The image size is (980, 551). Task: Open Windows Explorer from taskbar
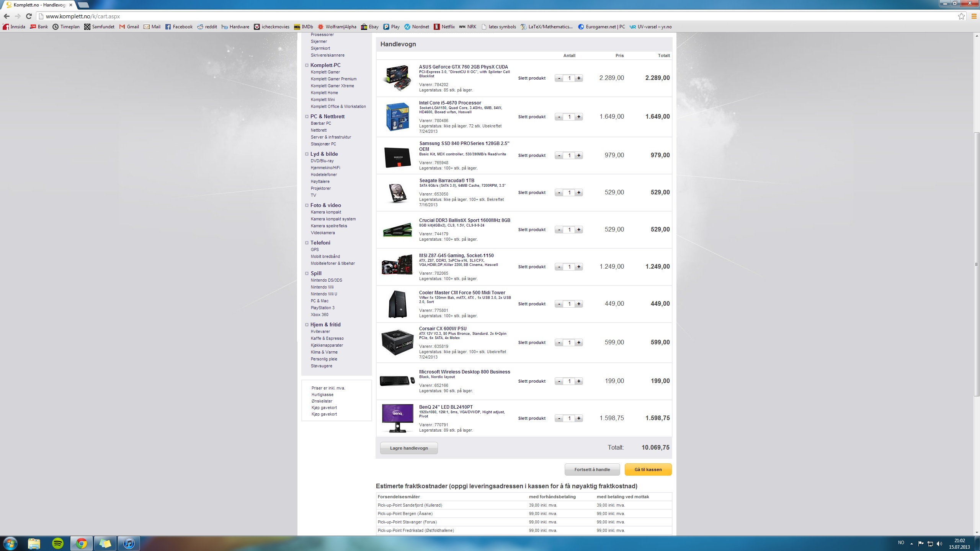point(34,543)
